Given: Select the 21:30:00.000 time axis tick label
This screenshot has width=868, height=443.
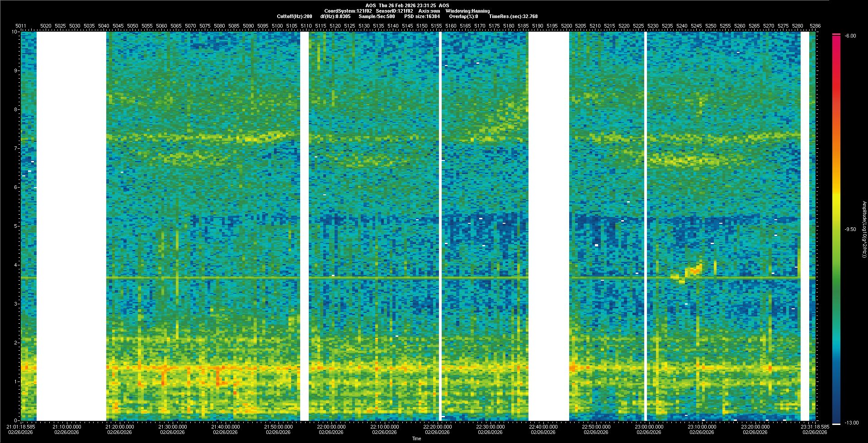Looking at the screenshot, I should click(173, 426).
